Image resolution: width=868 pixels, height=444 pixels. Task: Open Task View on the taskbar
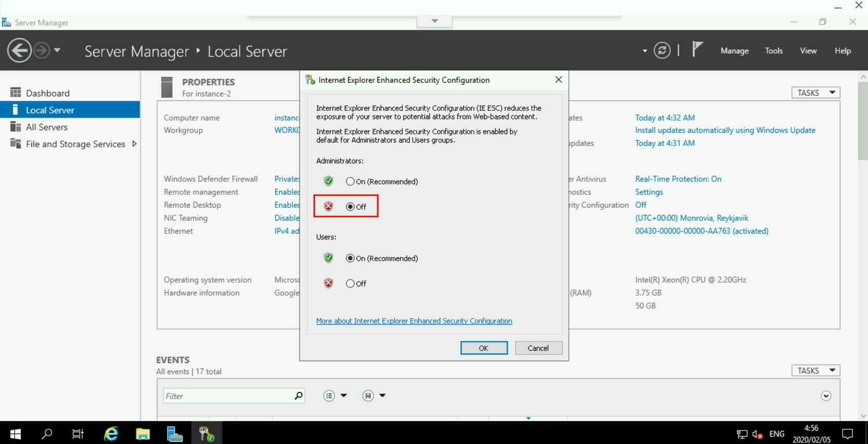pyautogui.click(x=78, y=433)
